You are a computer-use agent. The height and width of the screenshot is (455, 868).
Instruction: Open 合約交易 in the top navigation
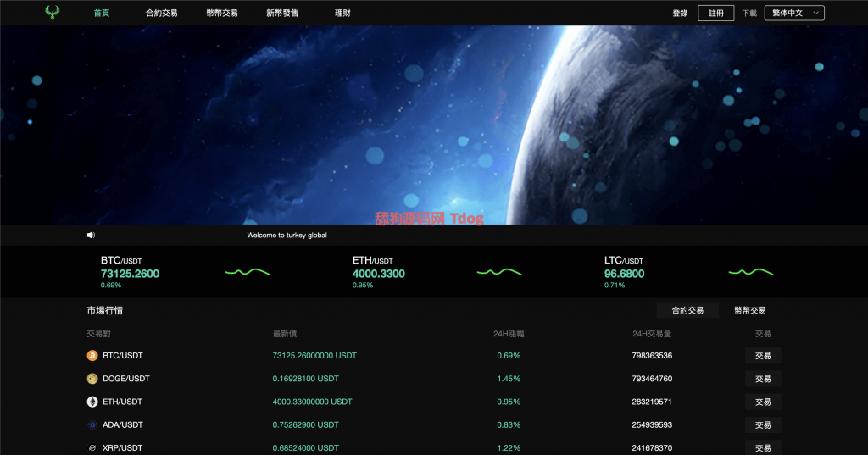[162, 14]
